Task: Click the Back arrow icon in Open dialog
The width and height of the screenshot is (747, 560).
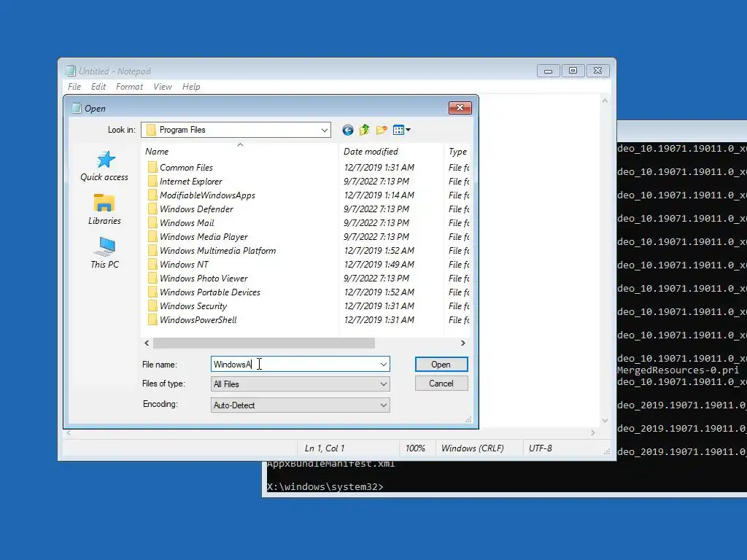Action: pyautogui.click(x=348, y=130)
